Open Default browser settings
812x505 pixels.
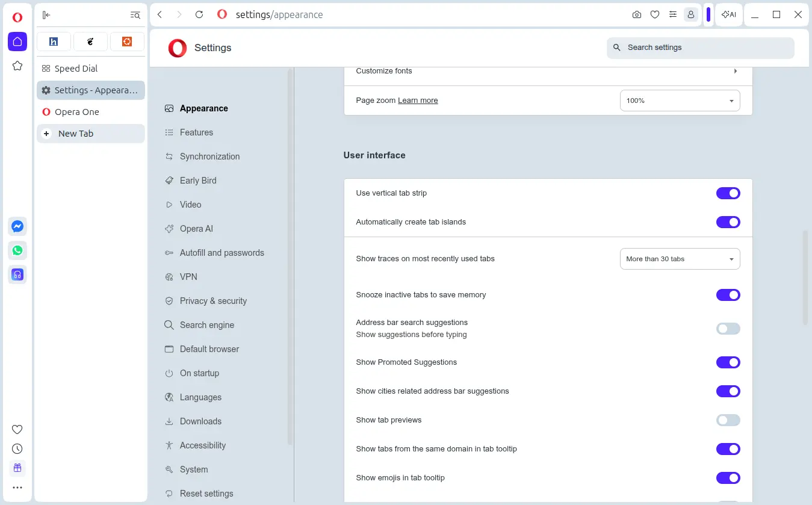tap(202, 349)
